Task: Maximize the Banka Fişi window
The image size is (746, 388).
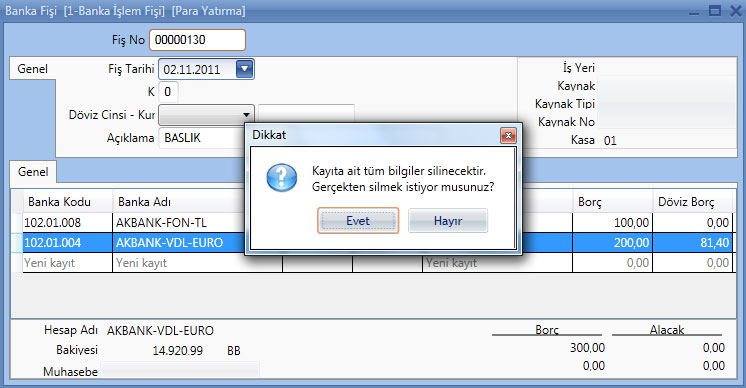Action: click(x=715, y=10)
